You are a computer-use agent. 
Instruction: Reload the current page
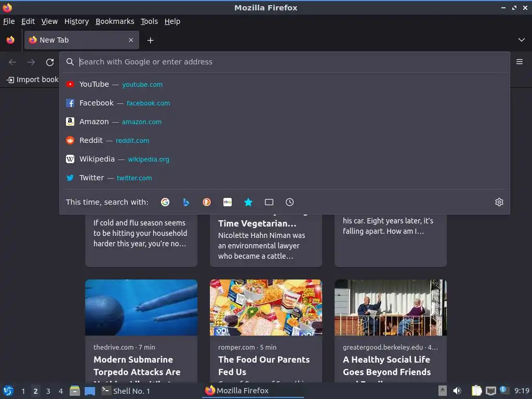coord(50,62)
